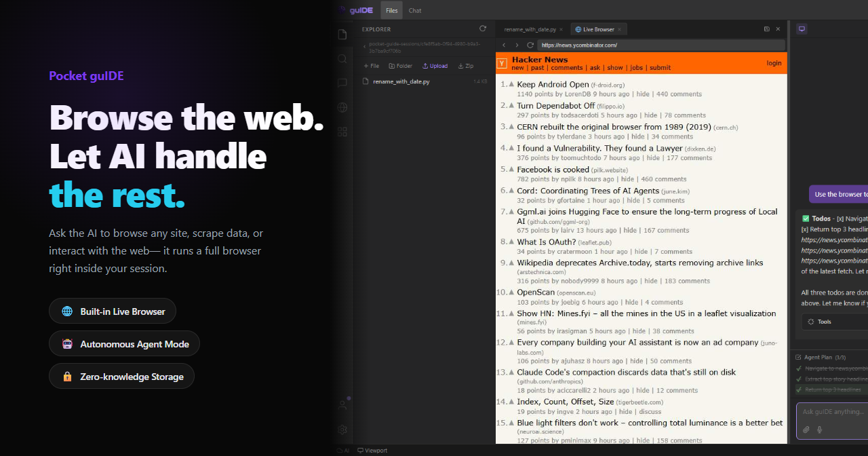Image resolution: width=868 pixels, height=456 pixels.
Task: Click the editor layout icon beside close
Action: 766,29
